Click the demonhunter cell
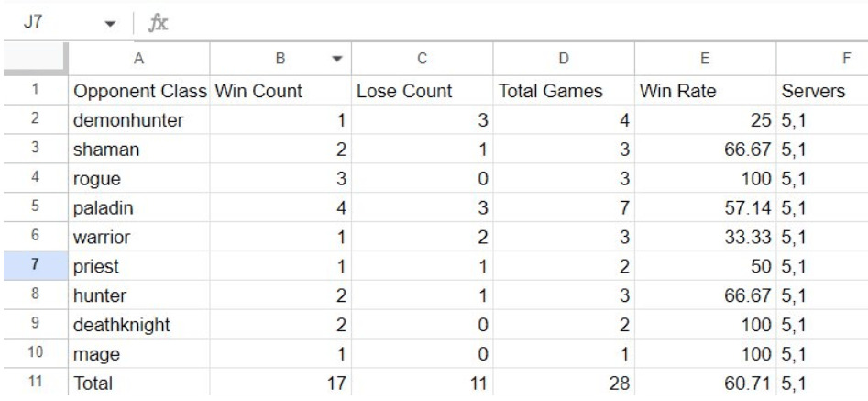Screen dimensions: 868x401 coord(139,120)
